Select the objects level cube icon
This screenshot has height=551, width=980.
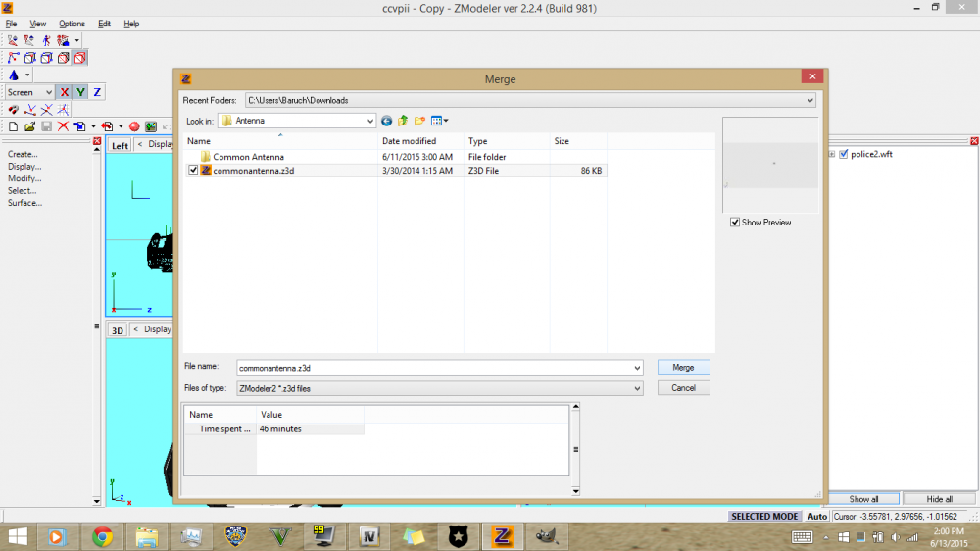coord(63,58)
